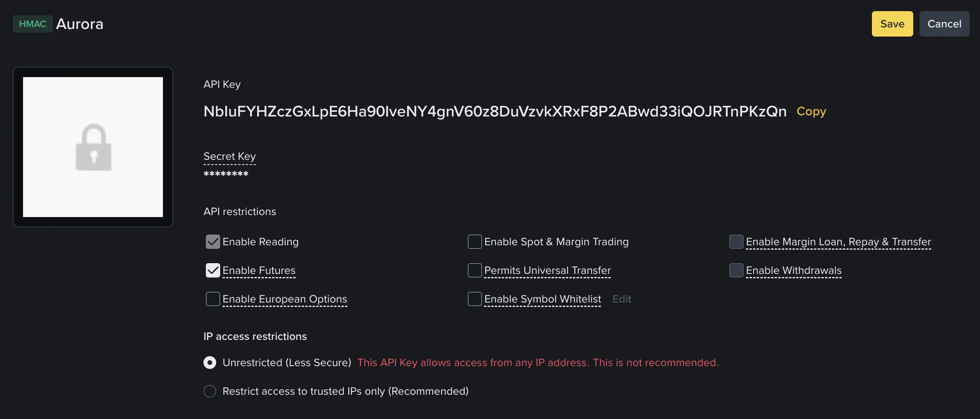The image size is (980, 419).
Task: Enable European Options trading
Action: (x=213, y=299)
